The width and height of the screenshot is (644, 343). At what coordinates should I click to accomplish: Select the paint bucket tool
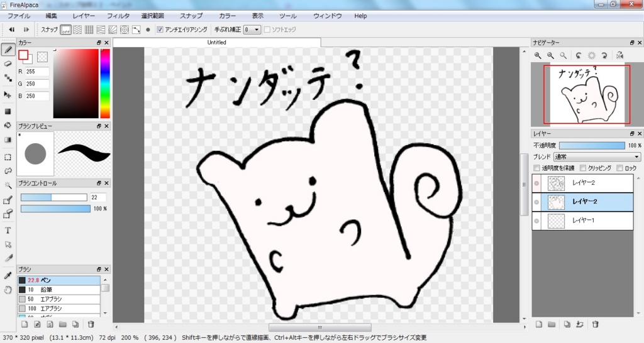[x=8, y=126]
